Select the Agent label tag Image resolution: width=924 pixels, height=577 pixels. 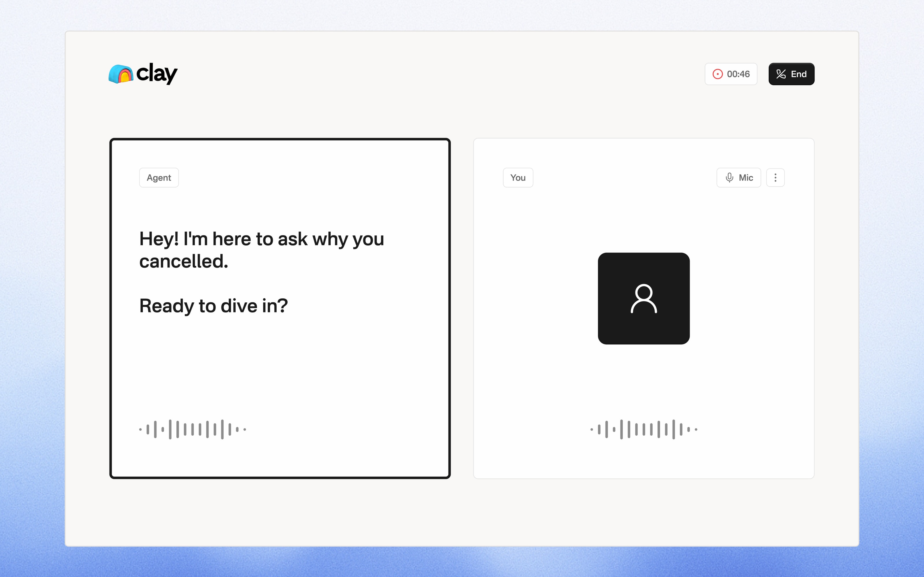point(159,177)
